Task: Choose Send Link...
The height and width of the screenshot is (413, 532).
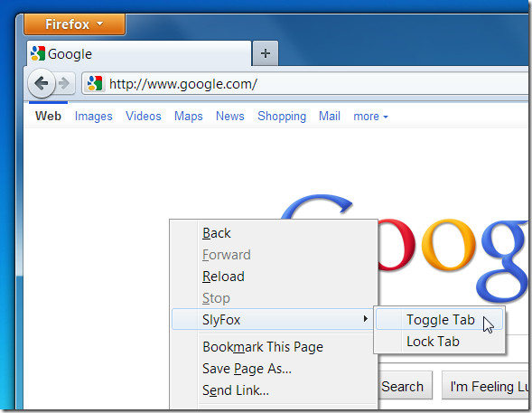Action: click(274, 390)
